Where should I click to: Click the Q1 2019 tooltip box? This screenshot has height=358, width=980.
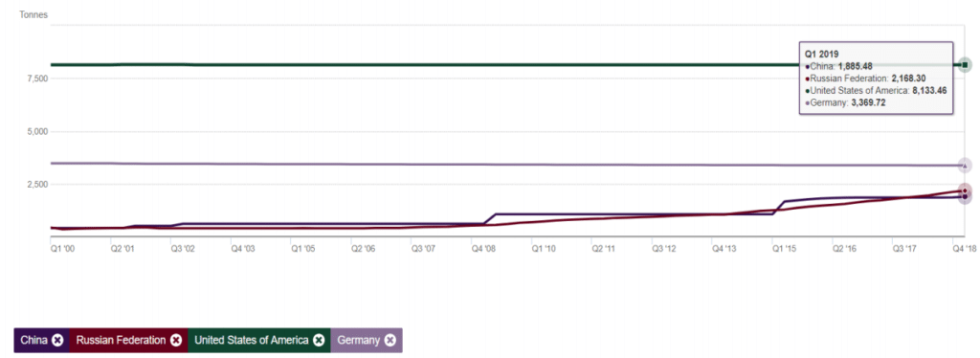point(876,78)
